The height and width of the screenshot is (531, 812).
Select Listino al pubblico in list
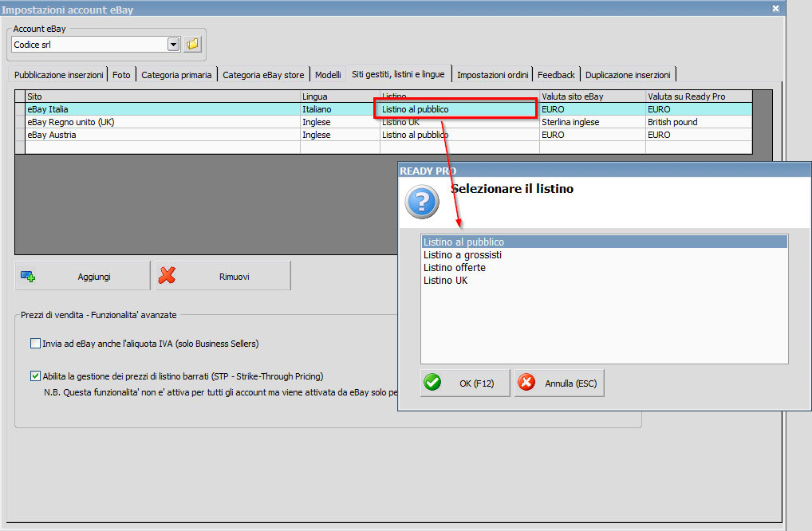tap(605, 242)
